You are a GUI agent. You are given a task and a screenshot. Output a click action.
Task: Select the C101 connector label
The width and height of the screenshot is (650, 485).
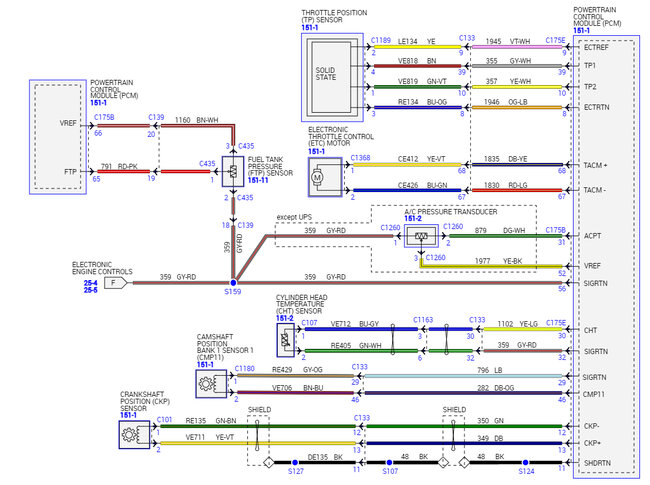click(165, 420)
